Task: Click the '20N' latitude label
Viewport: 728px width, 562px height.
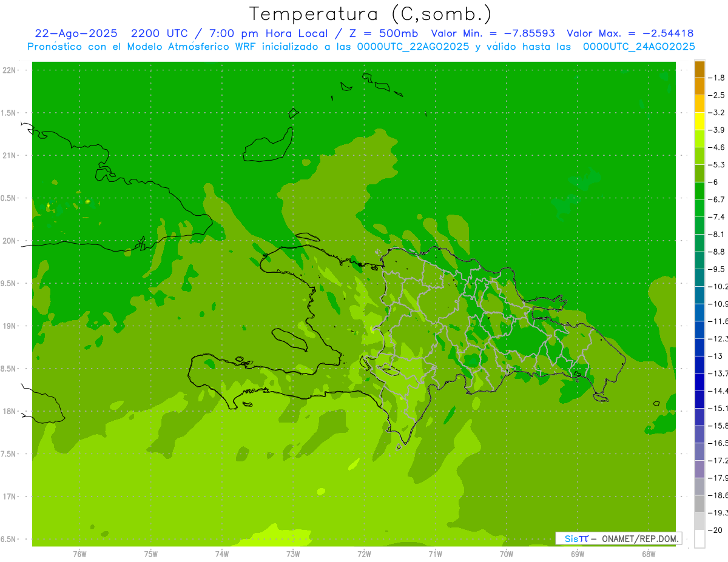Action: pyautogui.click(x=10, y=241)
